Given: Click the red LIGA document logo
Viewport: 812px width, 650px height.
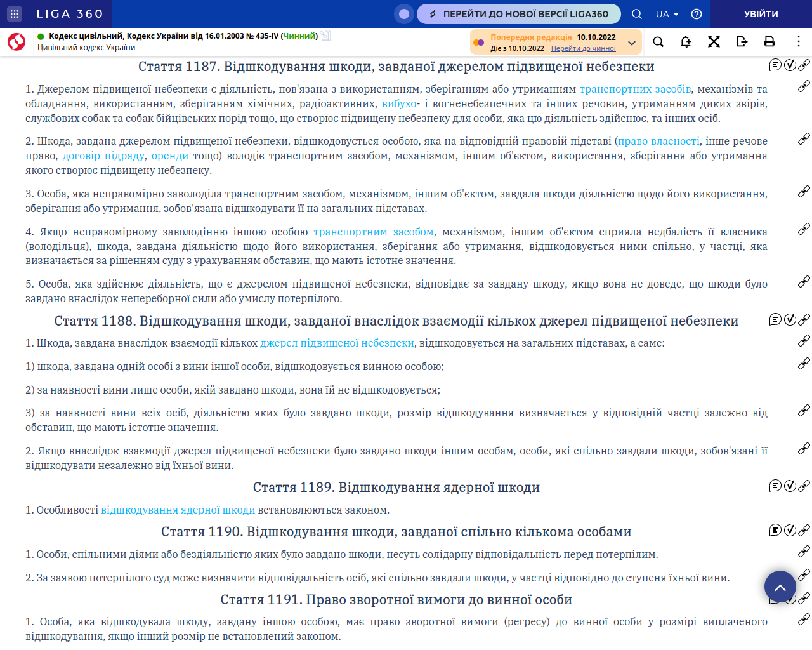Looking at the screenshot, I should (16, 42).
